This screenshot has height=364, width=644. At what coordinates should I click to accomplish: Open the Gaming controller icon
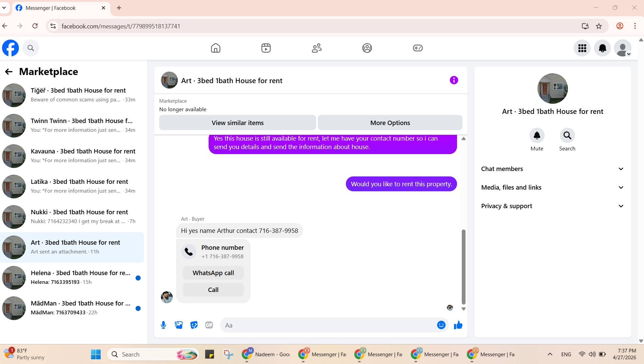(418, 48)
